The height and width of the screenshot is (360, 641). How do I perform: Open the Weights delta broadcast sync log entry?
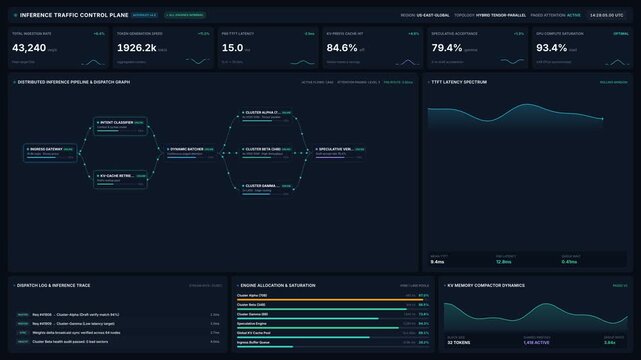(118, 333)
